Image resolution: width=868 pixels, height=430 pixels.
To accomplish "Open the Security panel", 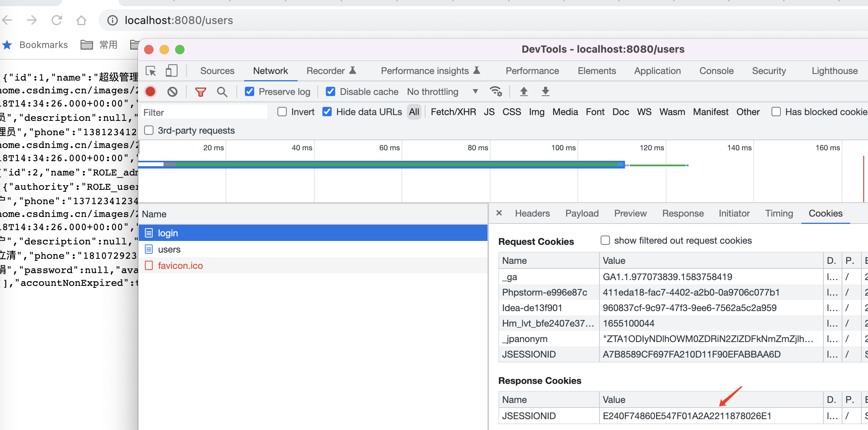I will (769, 71).
